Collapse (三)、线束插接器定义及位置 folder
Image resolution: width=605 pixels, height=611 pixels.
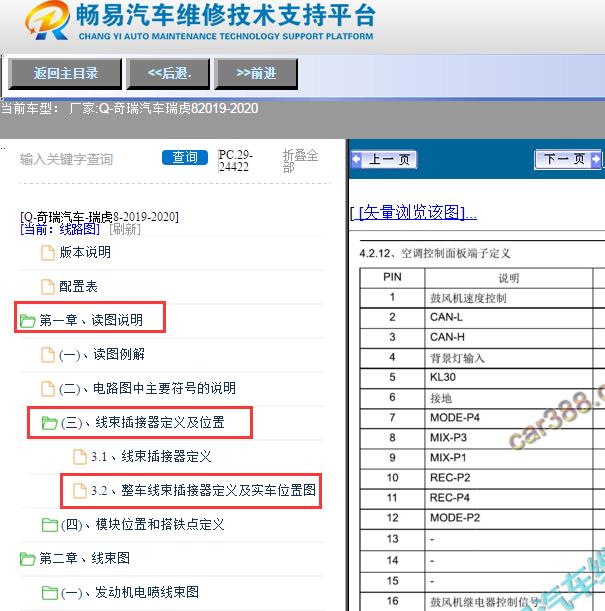tap(143, 422)
